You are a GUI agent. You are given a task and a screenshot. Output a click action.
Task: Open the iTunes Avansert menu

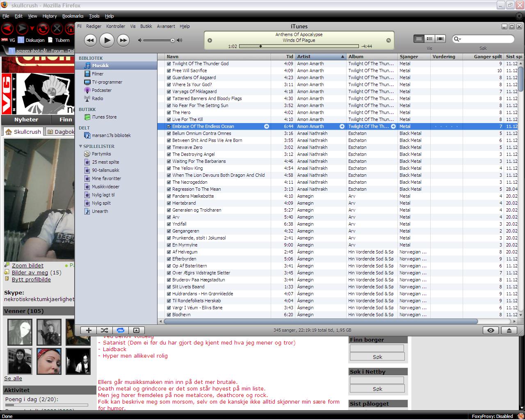pyautogui.click(x=166, y=26)
